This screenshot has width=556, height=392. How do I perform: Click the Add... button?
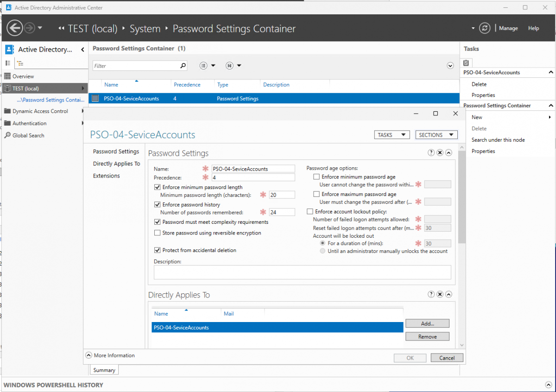(427, 323)
